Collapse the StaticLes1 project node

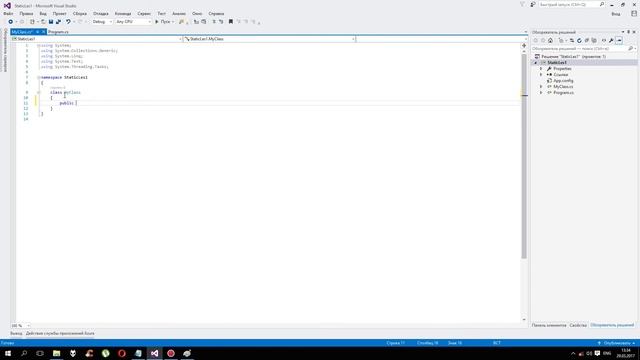[536, 63]
